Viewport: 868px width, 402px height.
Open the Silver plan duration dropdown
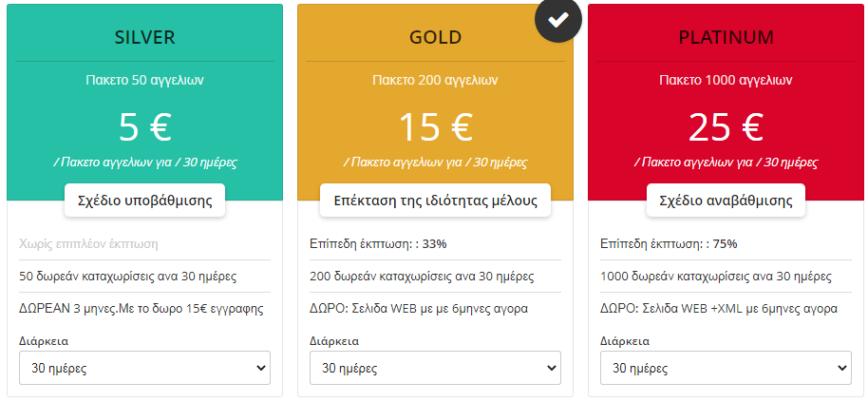(144, 368)
